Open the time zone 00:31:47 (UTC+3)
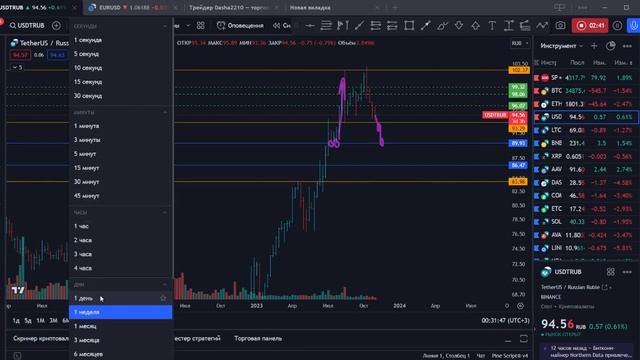Image resolution: width=640 pixels, height=360 pixels. [505, 321]
